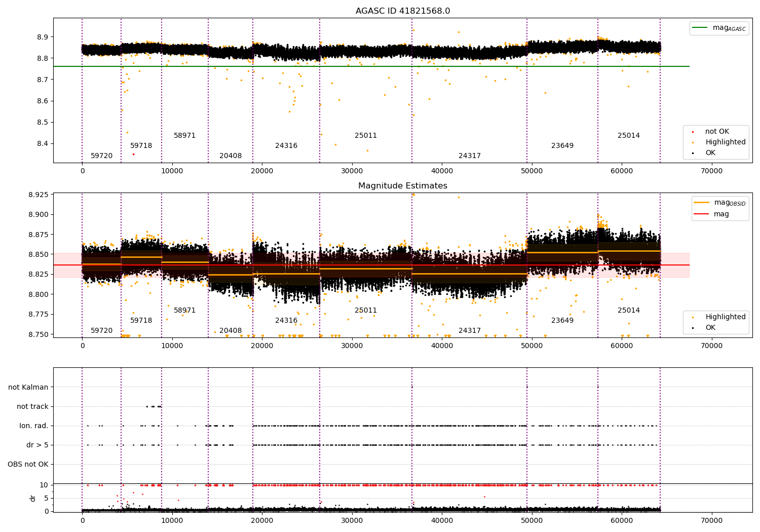The width and height of the screenshot is (760, 532).
Task: Click obsid label 24316 in the AGASC ID plot
Action: (x=286, y=145)
